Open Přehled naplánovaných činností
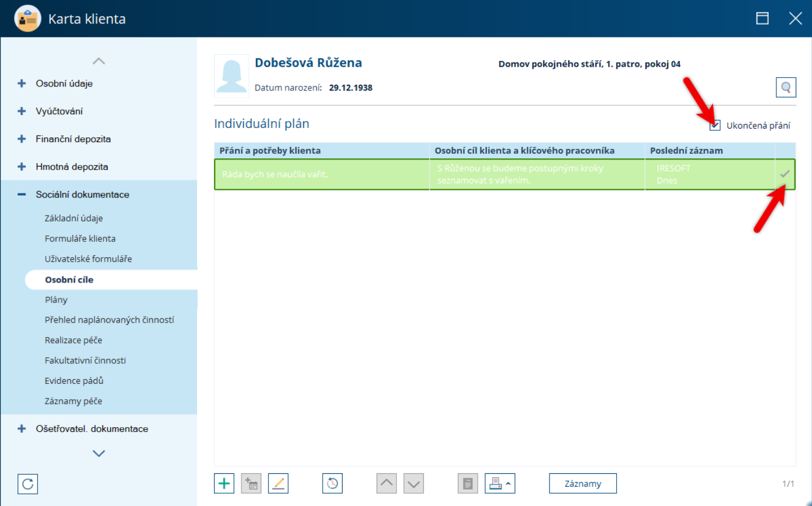 109,320
